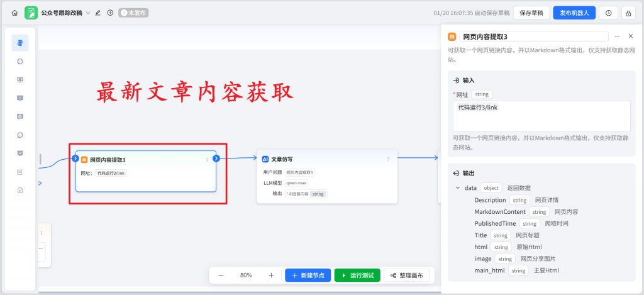Select the highlighted blue stack icon in the sidebar

20,43
